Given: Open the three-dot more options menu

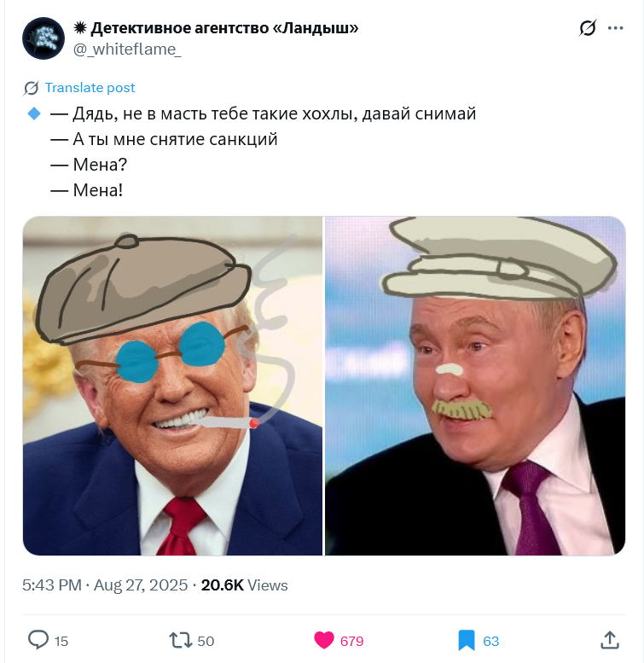Looking at the screenshot, I should click(x=615, y=28).
